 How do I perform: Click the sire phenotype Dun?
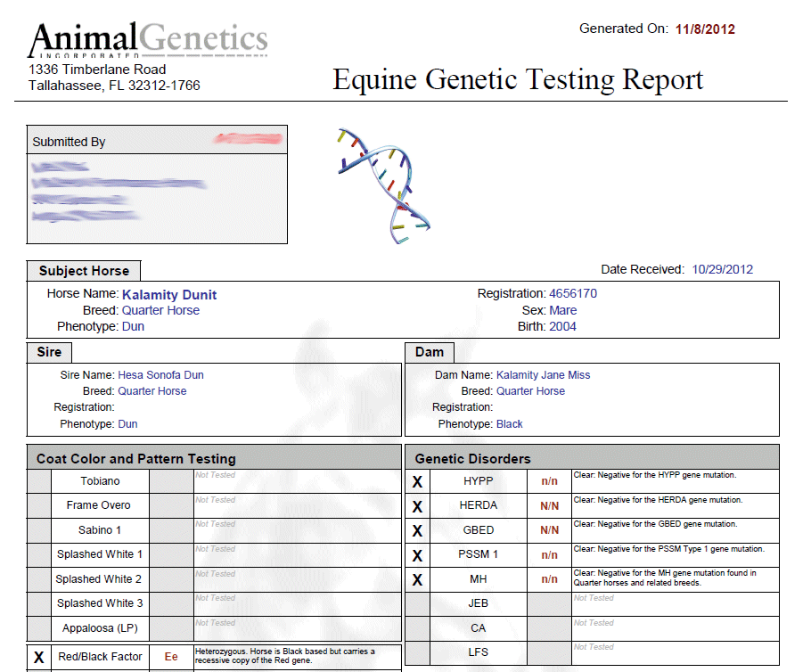(x=127, y=424)
